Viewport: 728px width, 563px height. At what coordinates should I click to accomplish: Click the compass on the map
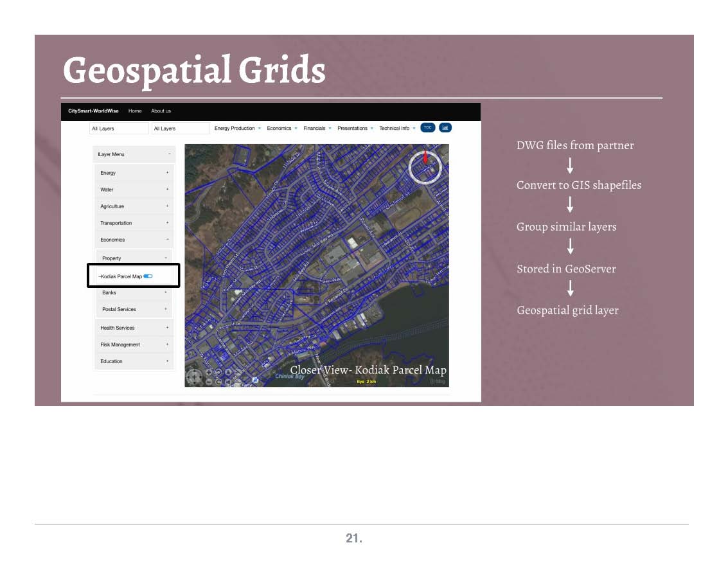425,167
